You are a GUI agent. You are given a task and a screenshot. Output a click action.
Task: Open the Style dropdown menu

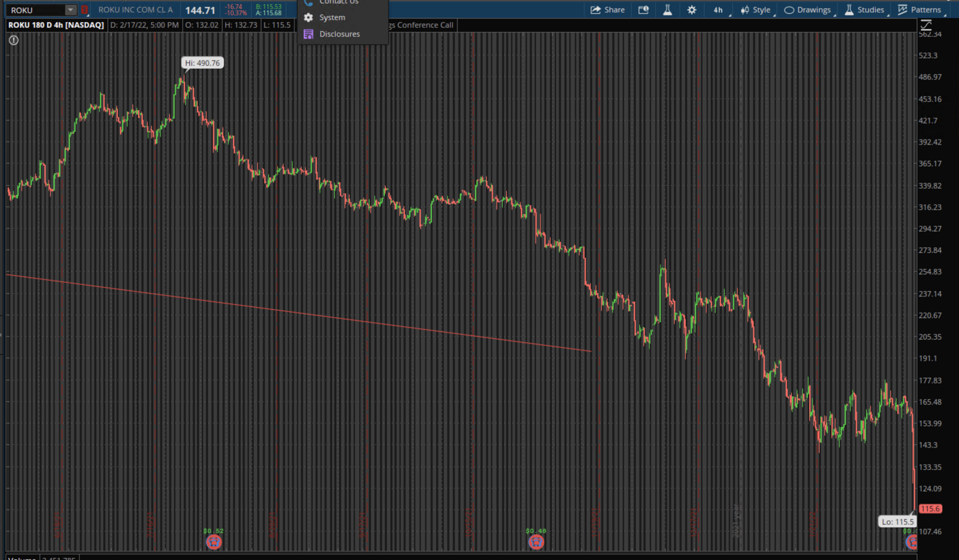point(757,10)
